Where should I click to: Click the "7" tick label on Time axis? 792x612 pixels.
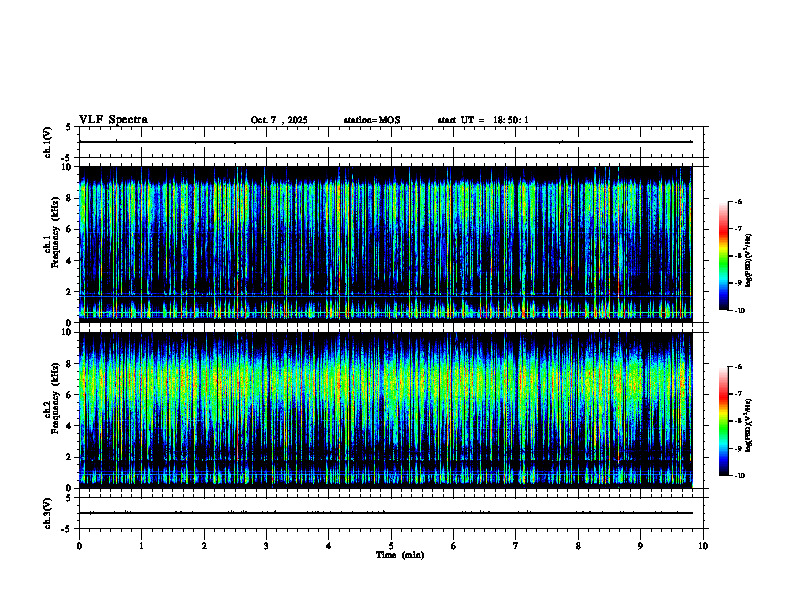click(x=516, y=546)
